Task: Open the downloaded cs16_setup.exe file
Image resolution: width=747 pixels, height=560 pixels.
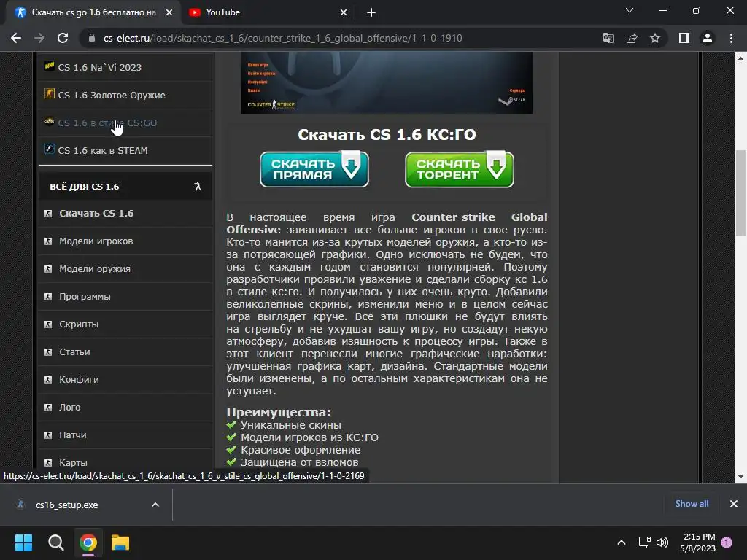Action: 66,505
